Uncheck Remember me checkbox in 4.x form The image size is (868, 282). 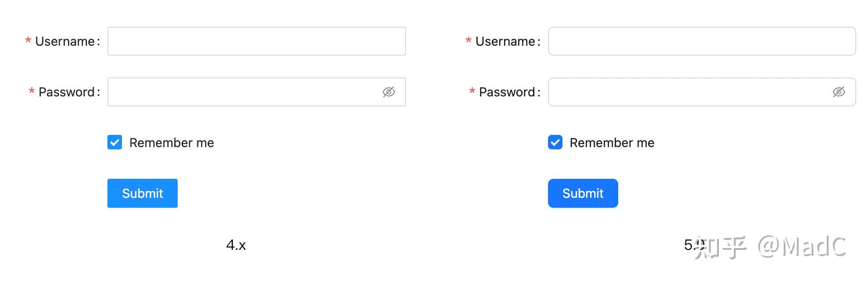(115, 142)
